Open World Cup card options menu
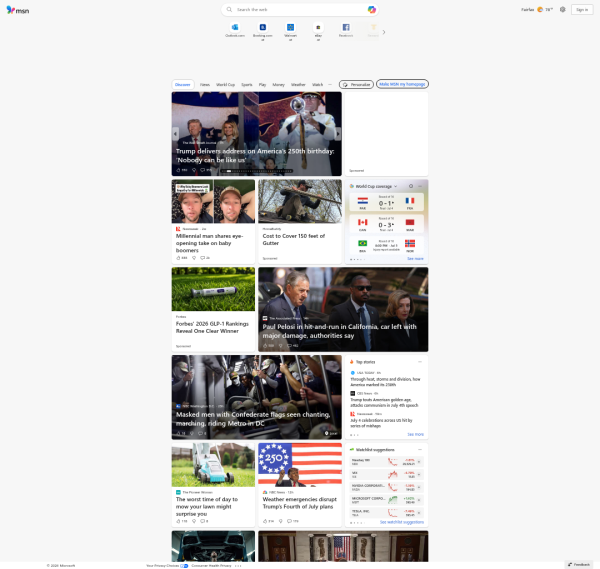This screenshot has width=600, height=569. tap(420, 186)
